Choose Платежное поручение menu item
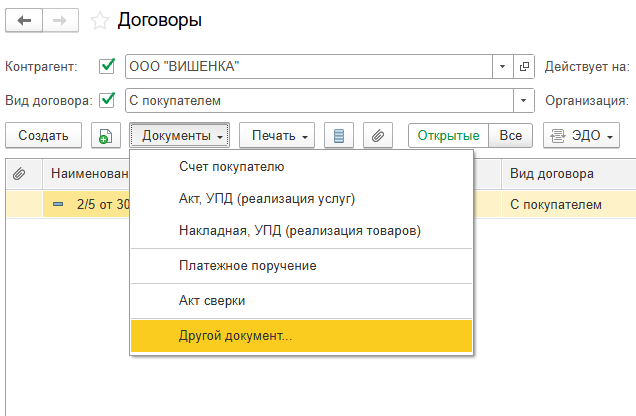636x416 pixels. (x=301, y=266)
